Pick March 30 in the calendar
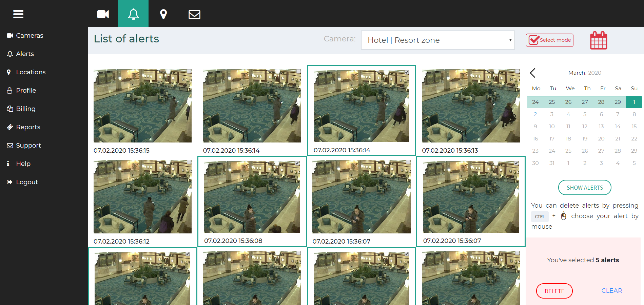Viewport: 644px width, 305px height. point(535,163)
